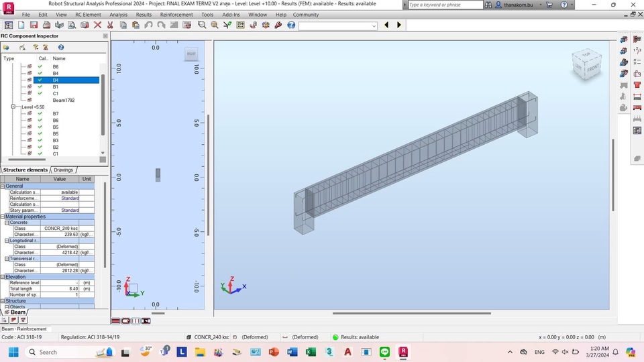Click the magnifier zoom window toolbar icon
Viewport: 644px width, 362px height.
pyautogui.click(x=202, y=25)
